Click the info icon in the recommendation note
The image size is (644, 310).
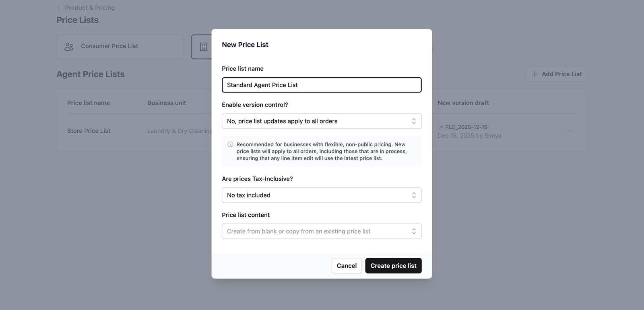(230, 144)
